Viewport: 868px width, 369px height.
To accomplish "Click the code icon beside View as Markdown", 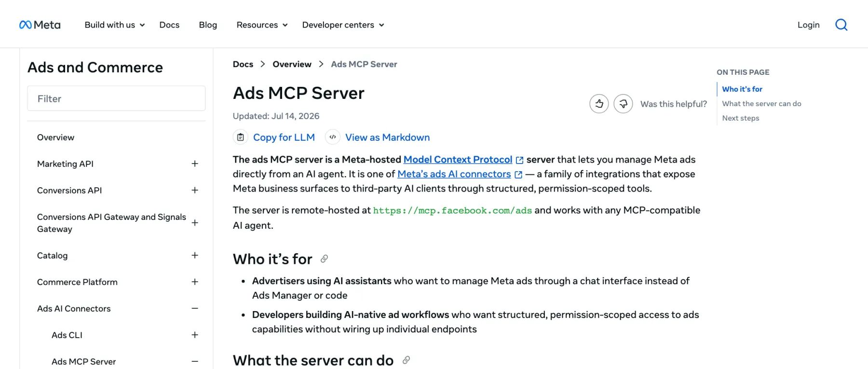I will point(332,137).
